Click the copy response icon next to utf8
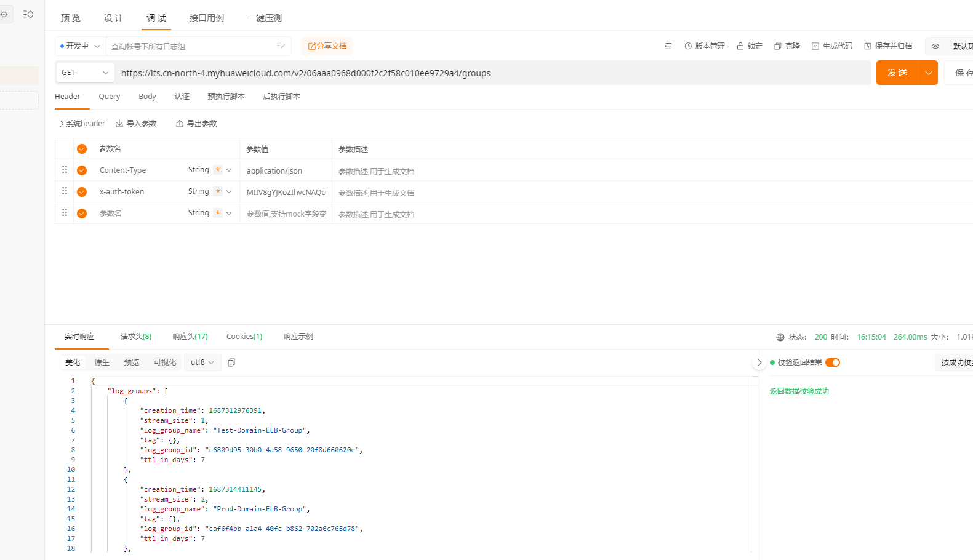 pos(231,362)
